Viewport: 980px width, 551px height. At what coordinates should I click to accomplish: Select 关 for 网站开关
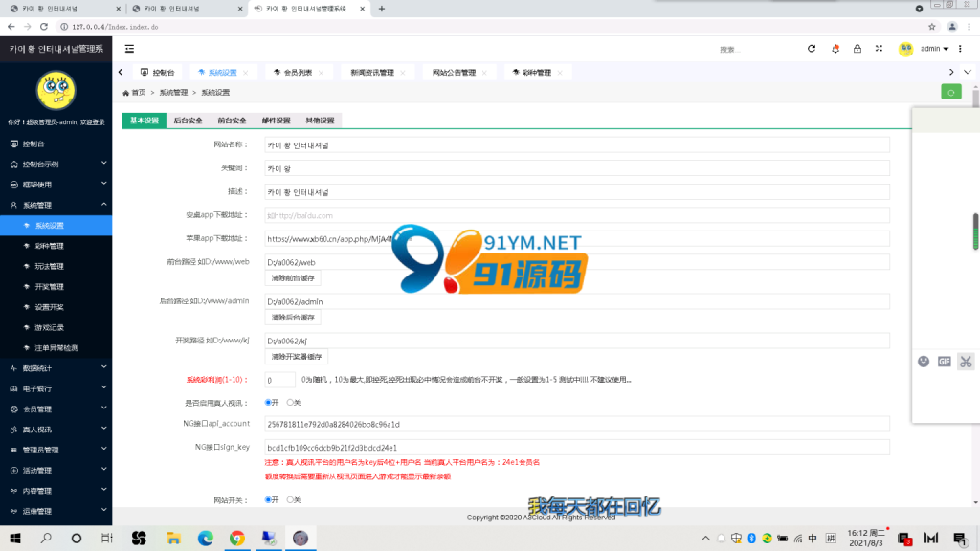pos(290,499)
